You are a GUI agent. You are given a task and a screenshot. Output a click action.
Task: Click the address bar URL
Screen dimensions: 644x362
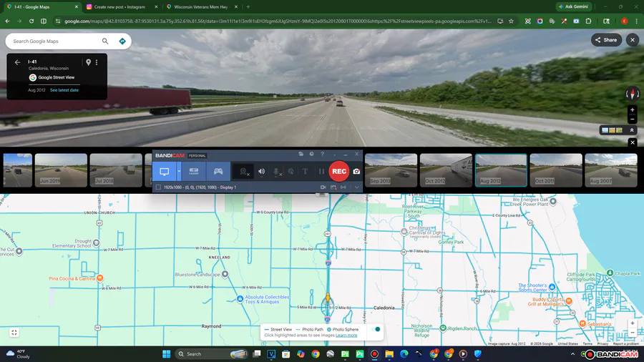(x=277, y=21)
